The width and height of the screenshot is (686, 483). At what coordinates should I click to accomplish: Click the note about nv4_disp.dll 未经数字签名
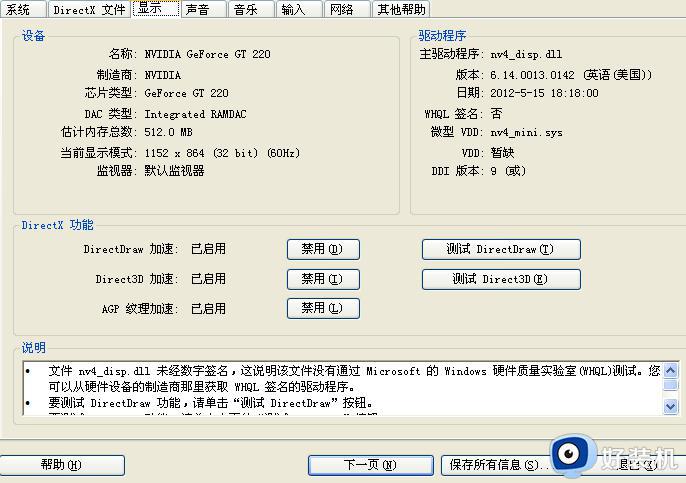[x=354, y=379]
